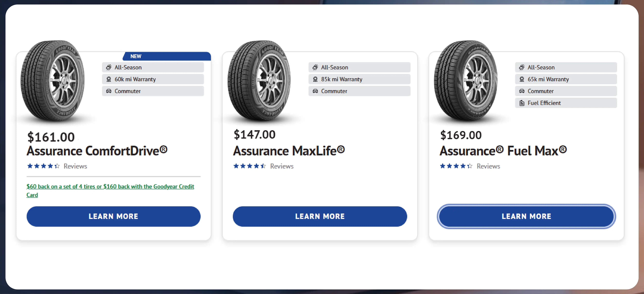Click the MaxLife Commuter car icon
The image size is (644, 294).
click(x=315, y=91)
